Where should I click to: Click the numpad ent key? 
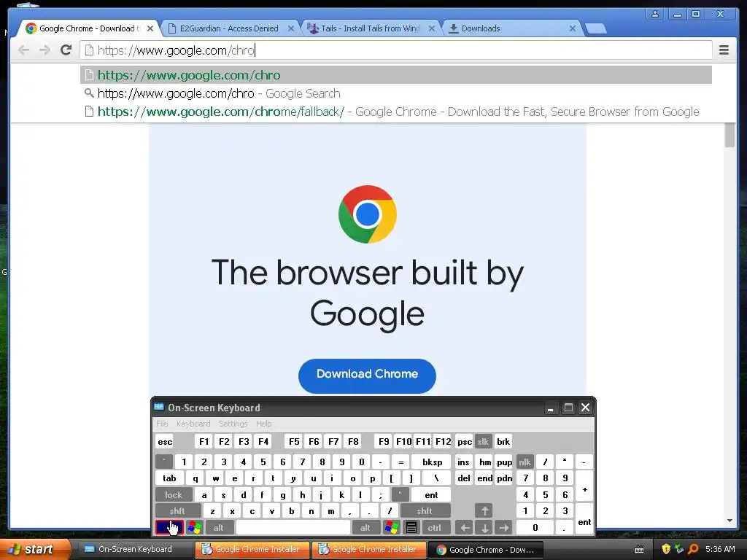pyautogui.click(x=584, y=519)
